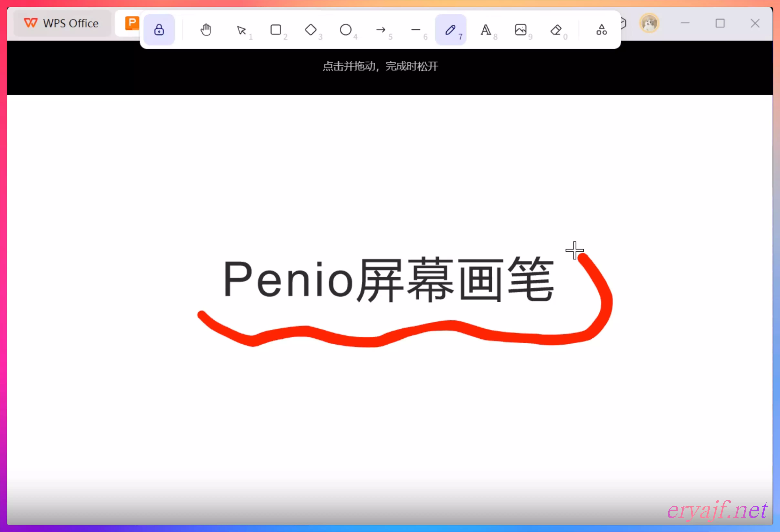The width and height of the screenshot is (780, 532).
Task: Select the Diamond shape tool
Action: pos(311,30)
